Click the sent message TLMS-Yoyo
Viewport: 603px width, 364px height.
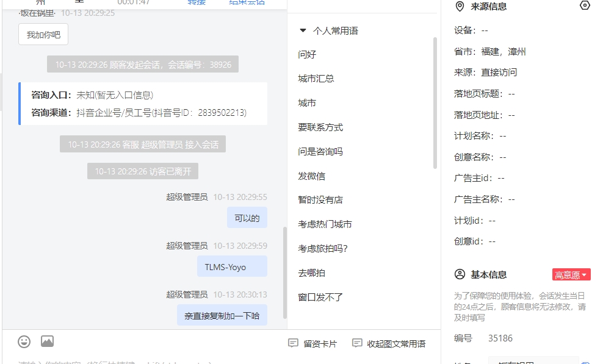[x=233, y=266]
